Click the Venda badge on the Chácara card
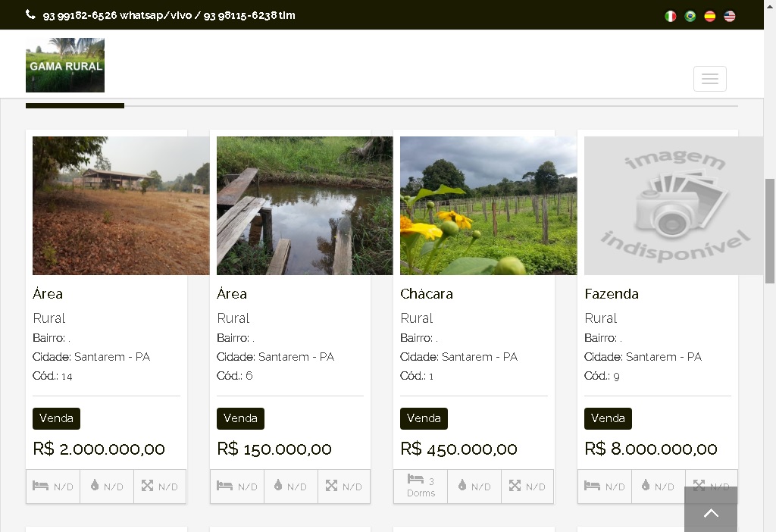Image resolution: width=776 pixels, height=532 pixels. (424, 418)
